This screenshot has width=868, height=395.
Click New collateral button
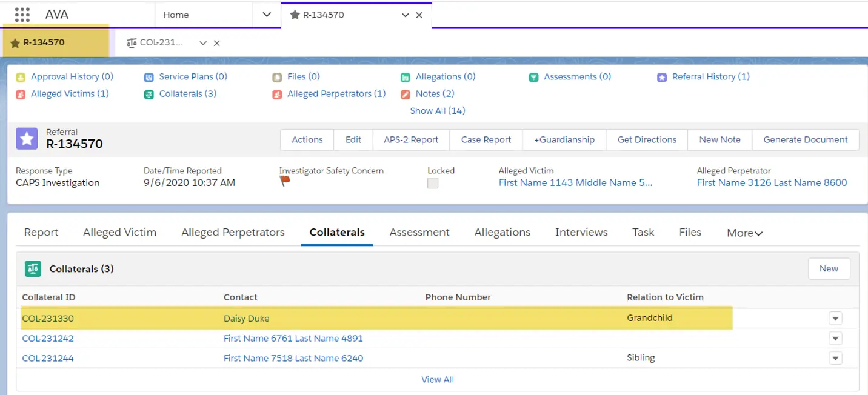[x=829, y=268]
